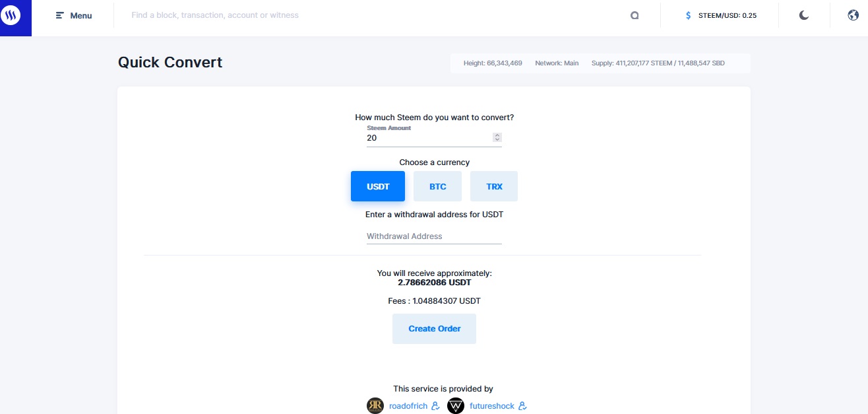Viewport: 868px width, 414px height.
Task: Click the Network: Main text
Action: click(x=557, y=63)
